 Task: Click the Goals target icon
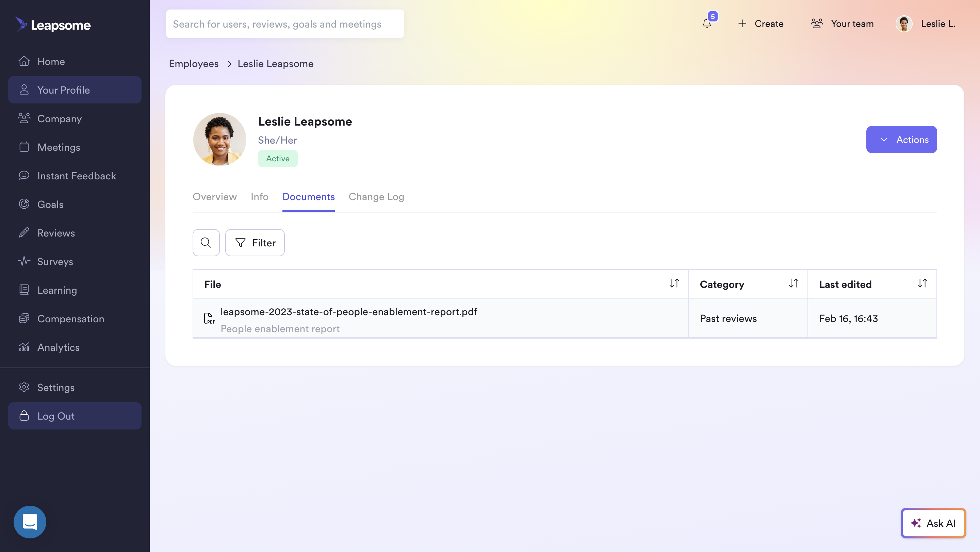pos(24,204)
